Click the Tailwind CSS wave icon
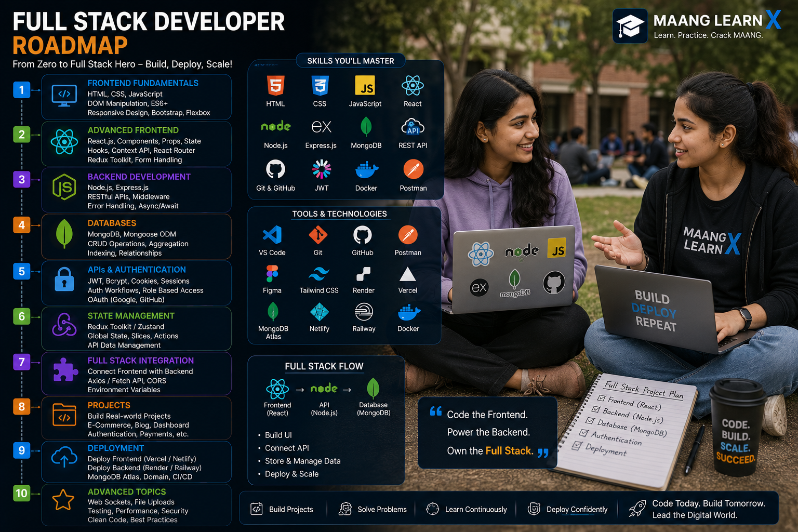798x532 pixels. (x=319, y=274)
